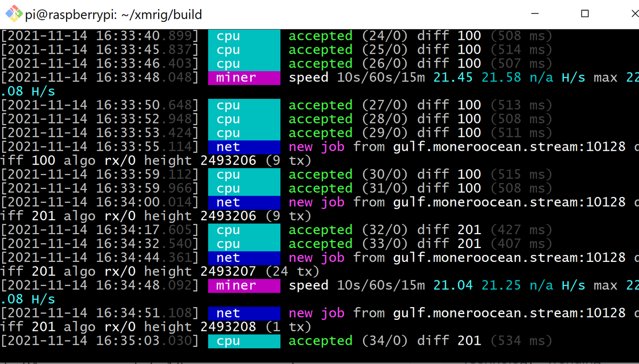
Task: Click 'speed 10s/60s/15m' on the 16:33:48 line
Action: tap(357, 78)
